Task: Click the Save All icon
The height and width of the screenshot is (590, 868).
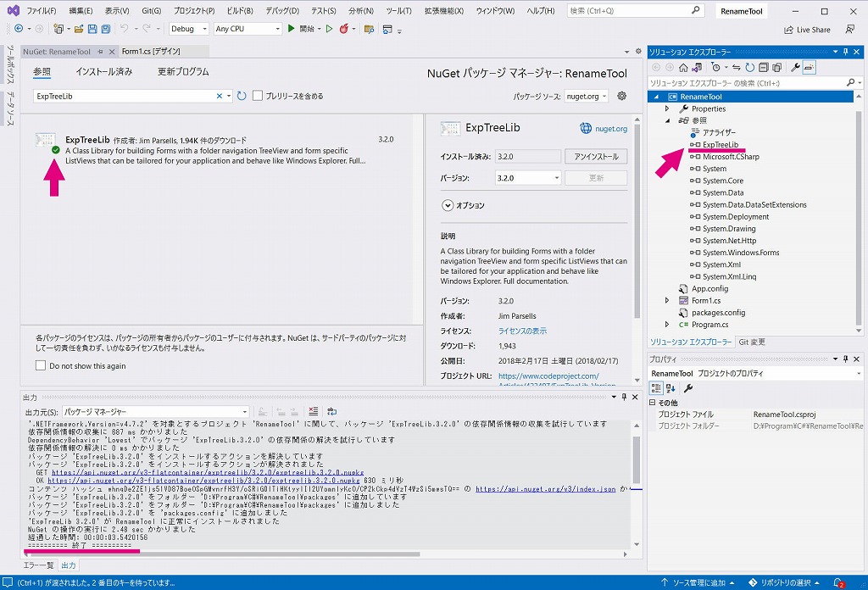Action: (x=106, y=29)
